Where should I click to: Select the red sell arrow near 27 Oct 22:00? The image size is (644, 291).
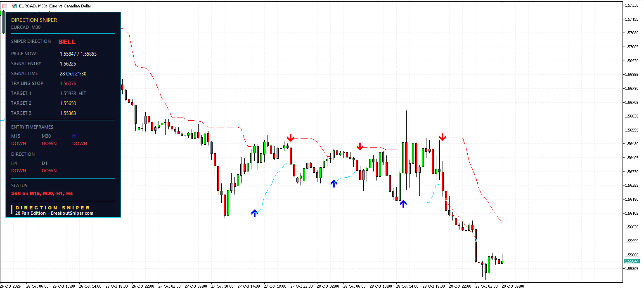click(x=291, y=138)
